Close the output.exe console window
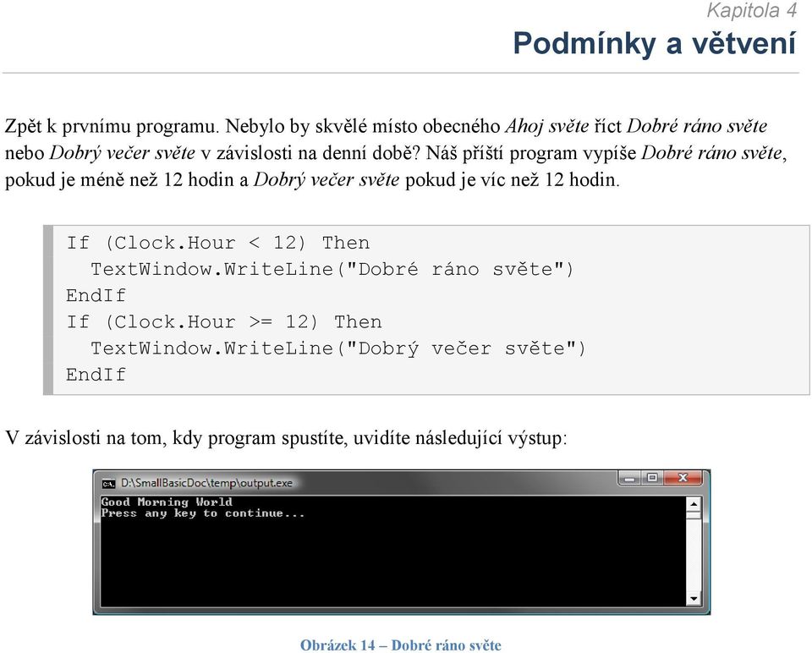Image resolution: width=812 pixels, height=653 pixels. coord(683,478)
